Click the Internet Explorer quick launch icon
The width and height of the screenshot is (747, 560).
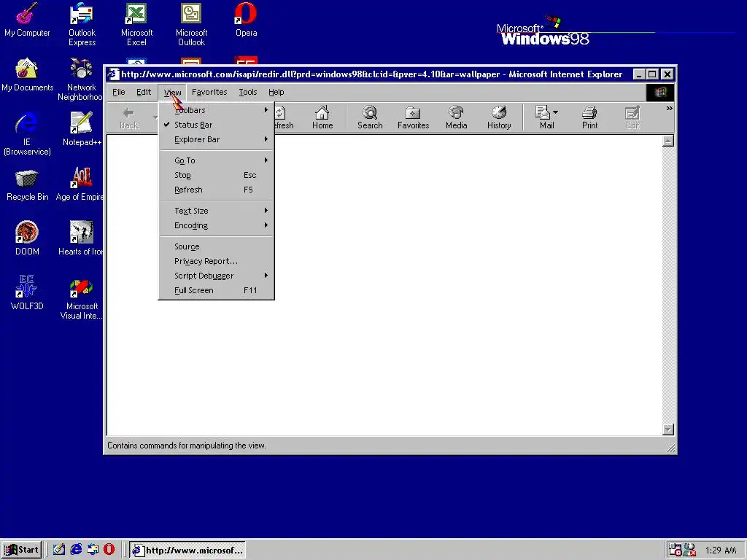coord(76,550)
